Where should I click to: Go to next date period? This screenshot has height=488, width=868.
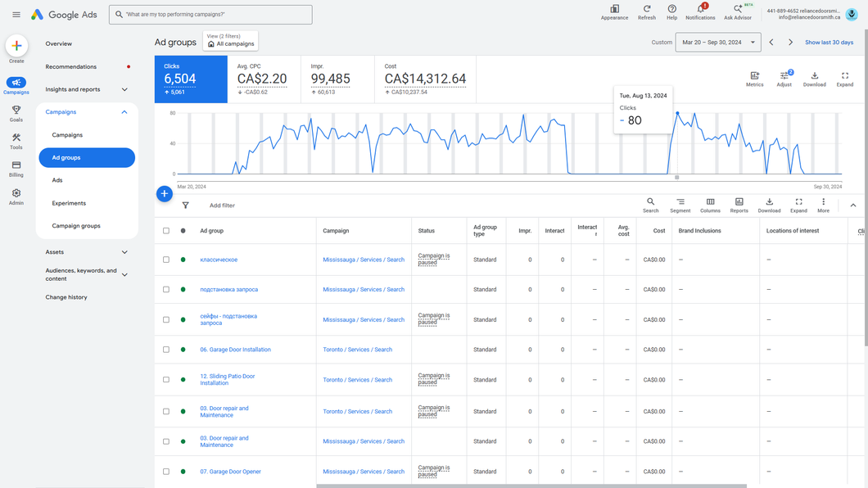tap(790, 42)
